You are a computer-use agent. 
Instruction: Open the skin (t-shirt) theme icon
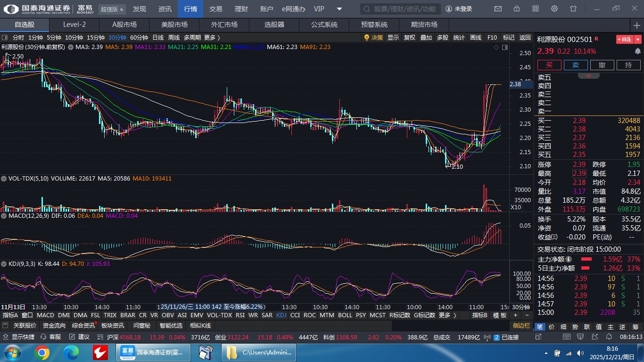[x=573, y=9]
